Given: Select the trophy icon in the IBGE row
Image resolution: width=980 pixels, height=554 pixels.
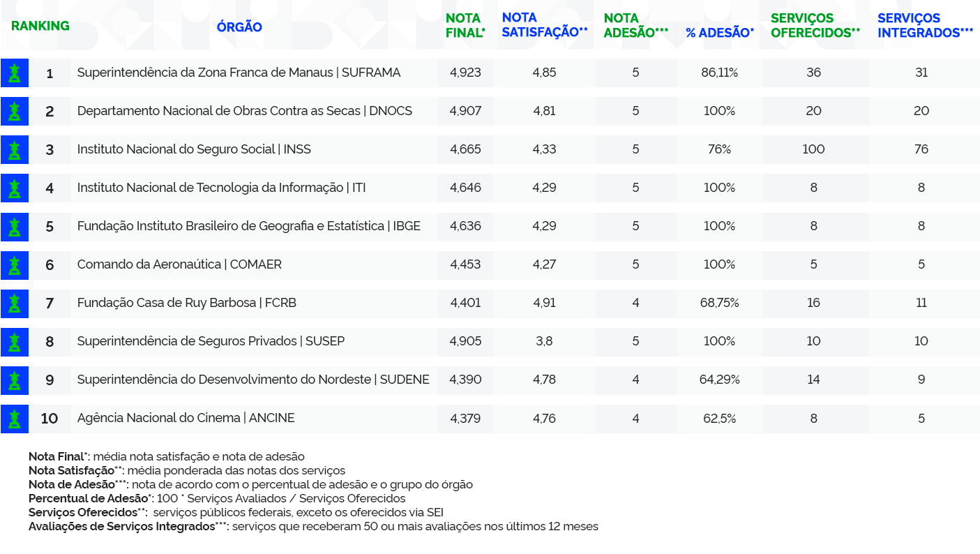Looking at the screenshot, I should 15,226.
